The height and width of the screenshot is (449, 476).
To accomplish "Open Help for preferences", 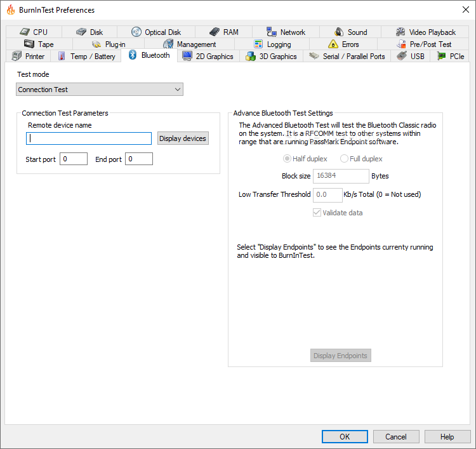I will click(x=447, y=436).
